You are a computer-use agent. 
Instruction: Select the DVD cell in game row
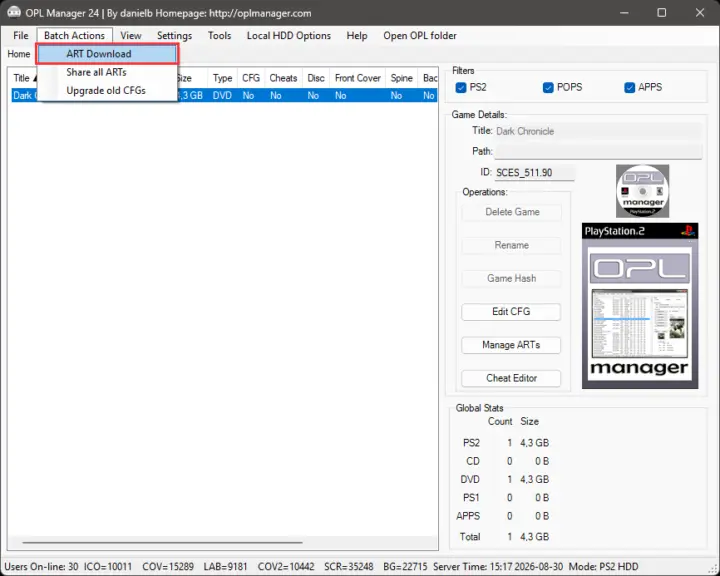tap(222, 96)
